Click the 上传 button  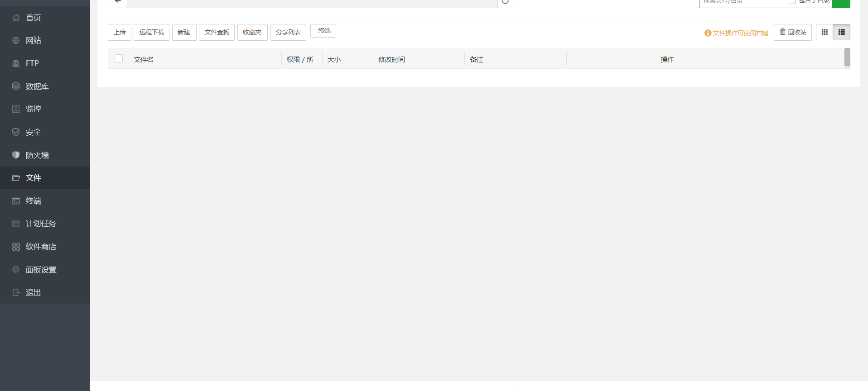pos(120,32)
